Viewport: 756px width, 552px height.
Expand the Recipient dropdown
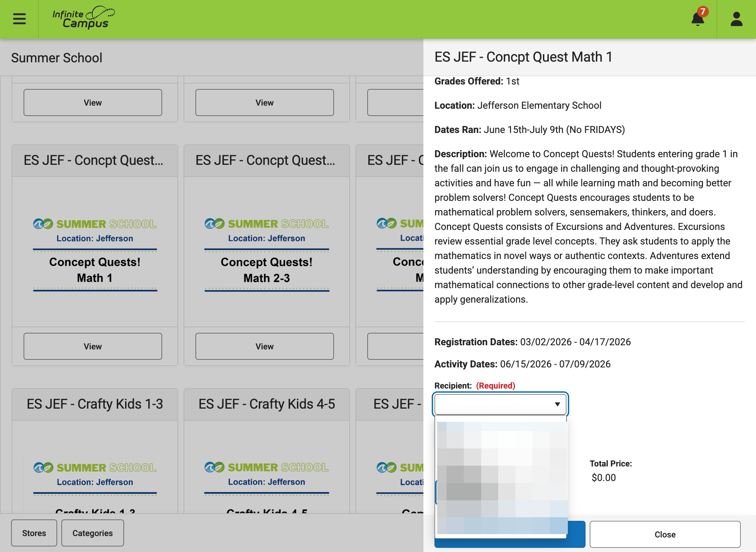500,404
